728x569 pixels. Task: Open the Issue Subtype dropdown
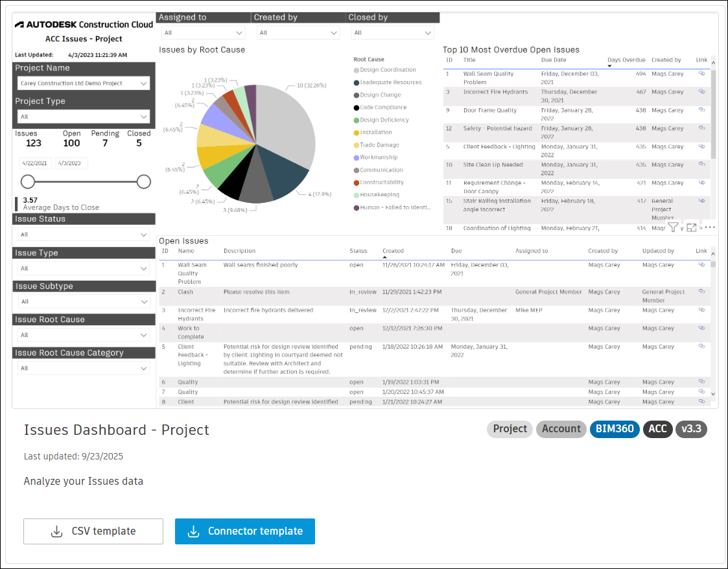[84, 301]
